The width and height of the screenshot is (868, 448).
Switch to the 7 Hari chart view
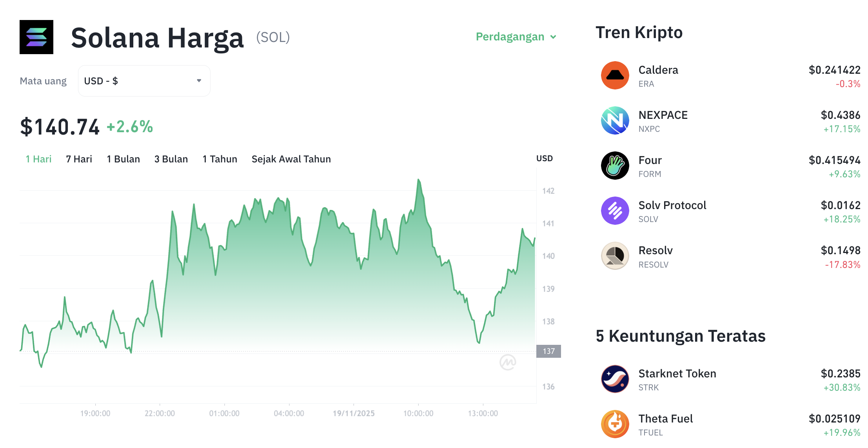coord(78,159)
